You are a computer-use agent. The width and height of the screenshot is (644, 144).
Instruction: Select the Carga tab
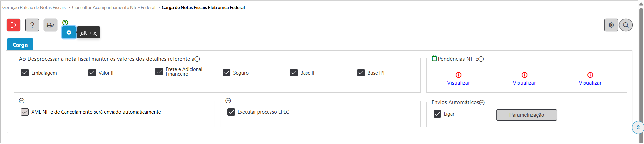20,45
